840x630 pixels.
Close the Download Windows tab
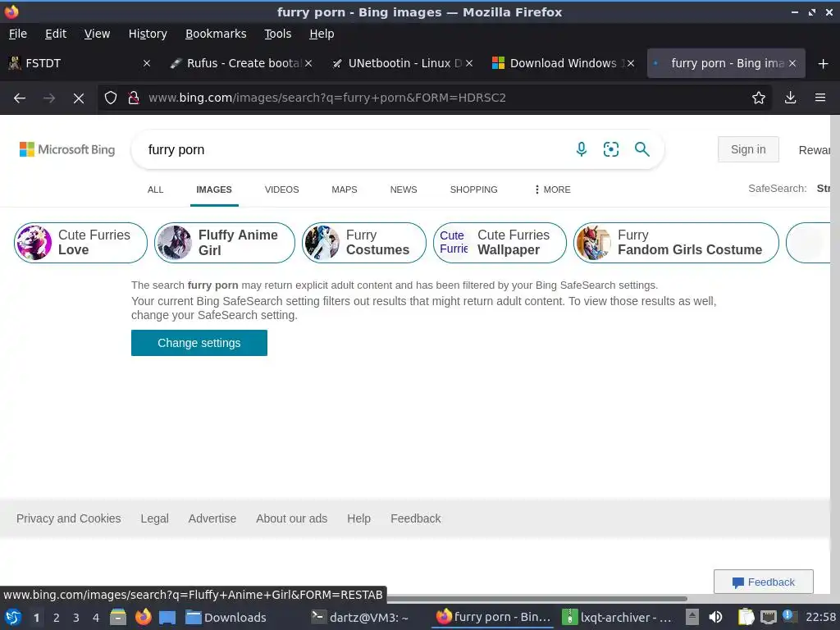(x=631, y=63)
